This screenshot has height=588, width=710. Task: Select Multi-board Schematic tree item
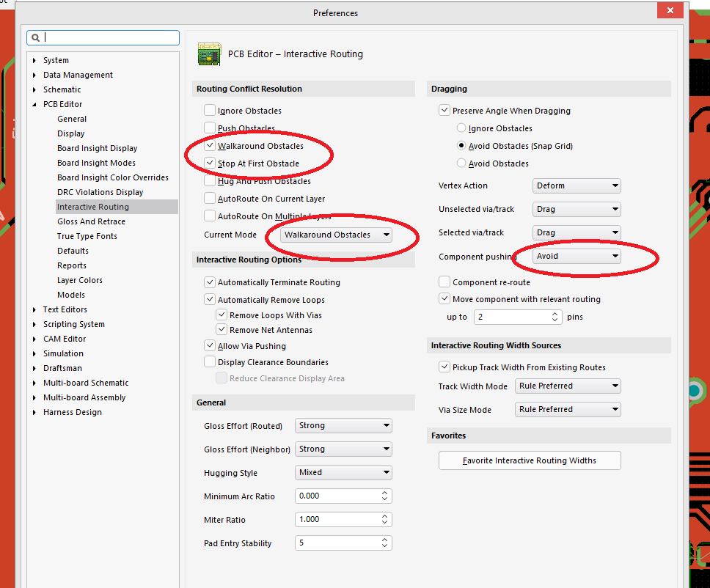point(86,383)
